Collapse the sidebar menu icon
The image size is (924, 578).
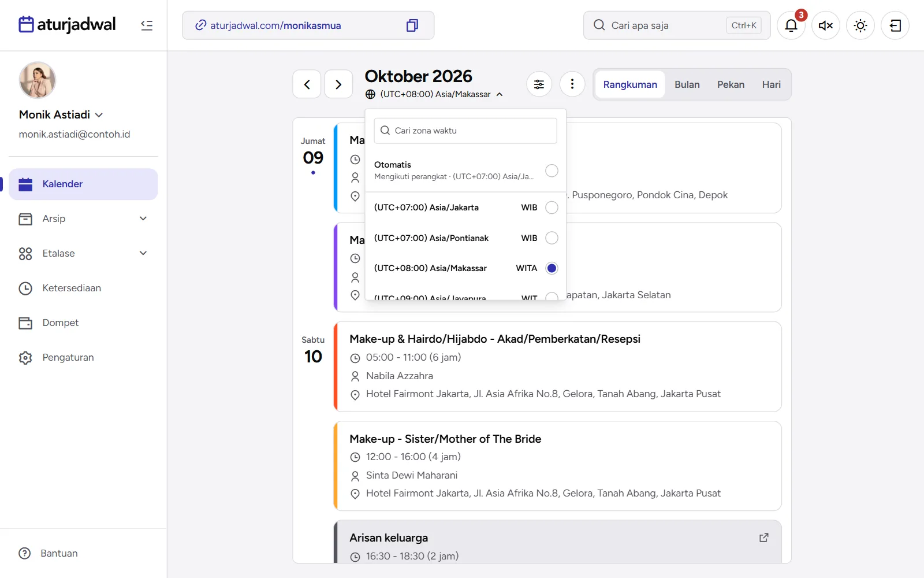pyautogui.click(x=147, y=25)
